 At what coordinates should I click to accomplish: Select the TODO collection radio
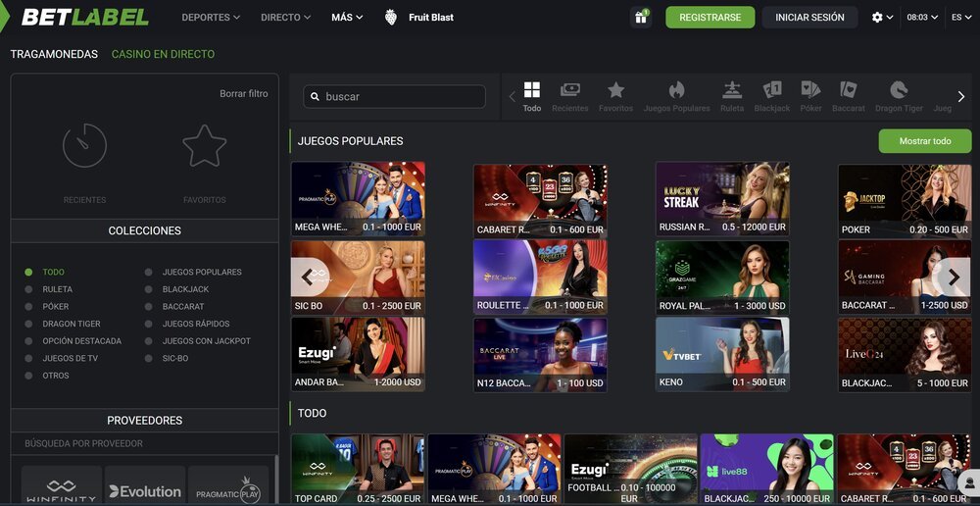click(28, 272)
